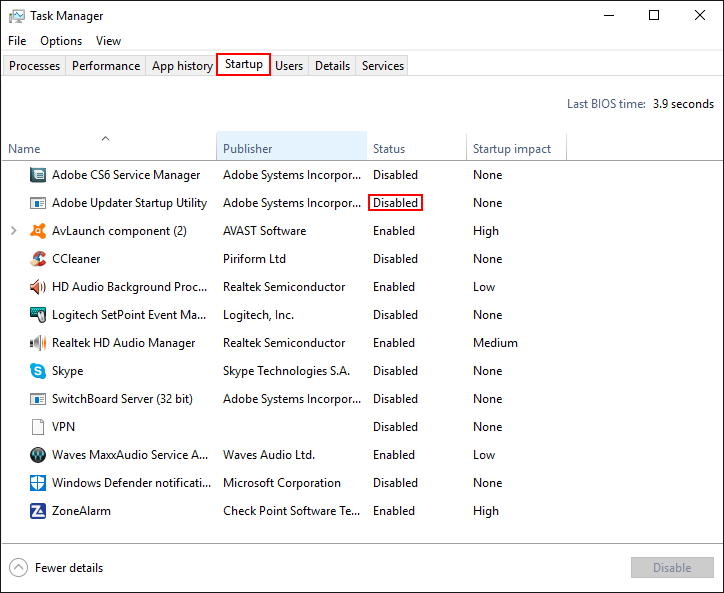724x593 pixels.
Task: Click publisher Waves Audio Ltd.
Action: [269, 455]
